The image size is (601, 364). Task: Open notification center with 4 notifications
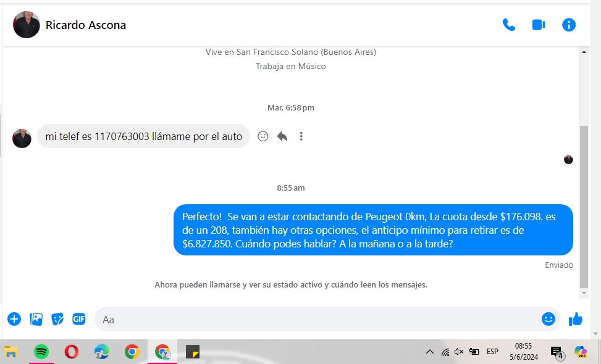pyautogui.click(x=558, y=352)
